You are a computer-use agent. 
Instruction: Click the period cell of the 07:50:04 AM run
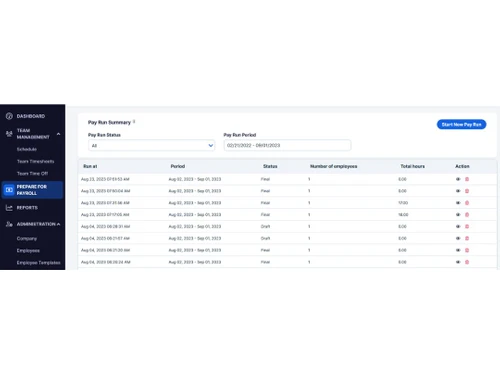point(195,191)
